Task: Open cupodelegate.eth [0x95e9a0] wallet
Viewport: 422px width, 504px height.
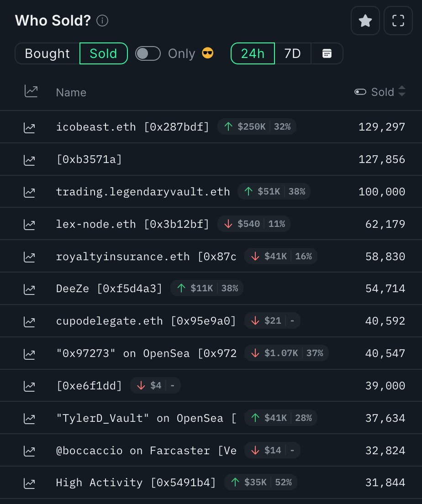Action: point(146,321)
